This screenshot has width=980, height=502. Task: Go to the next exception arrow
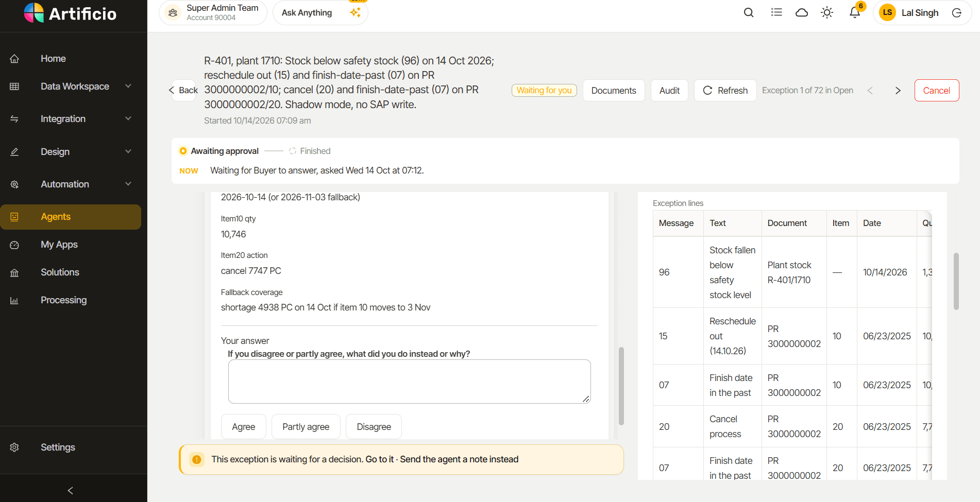898,91
